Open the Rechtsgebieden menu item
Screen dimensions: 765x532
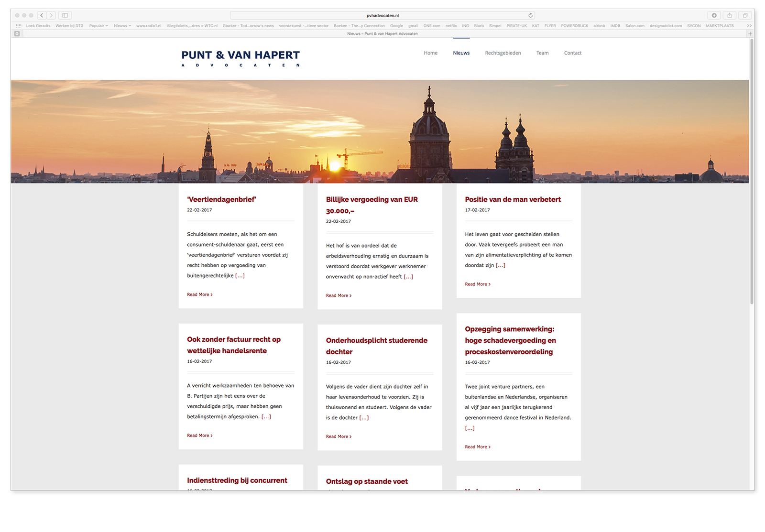pyautogui.click(x=503, y=53)
